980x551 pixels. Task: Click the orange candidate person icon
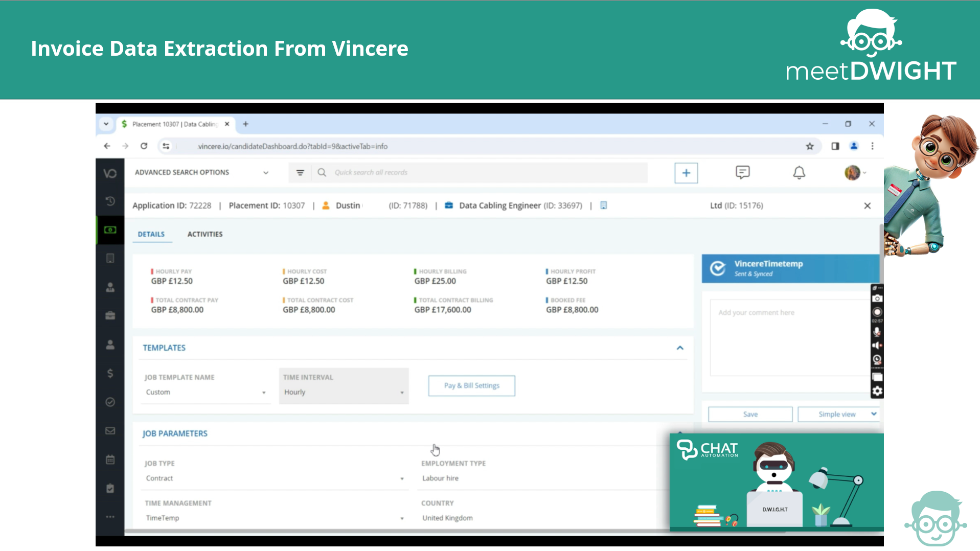coord(326,205)
